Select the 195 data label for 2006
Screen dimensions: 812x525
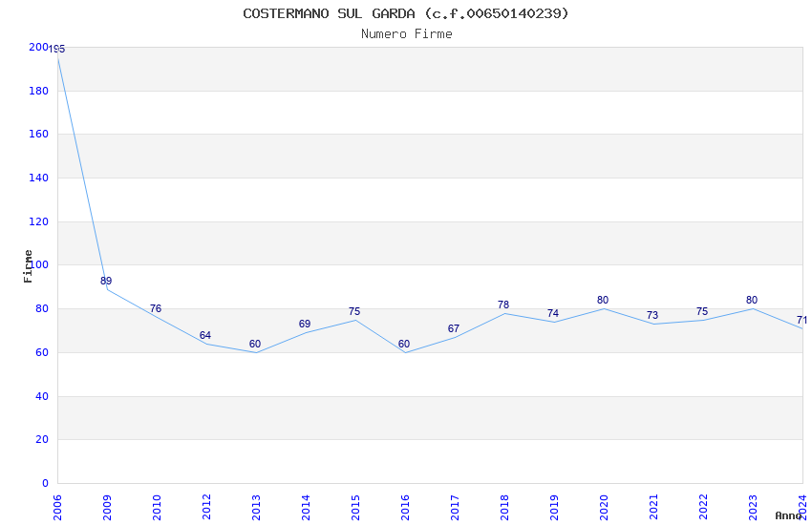(x=56, y=49)
